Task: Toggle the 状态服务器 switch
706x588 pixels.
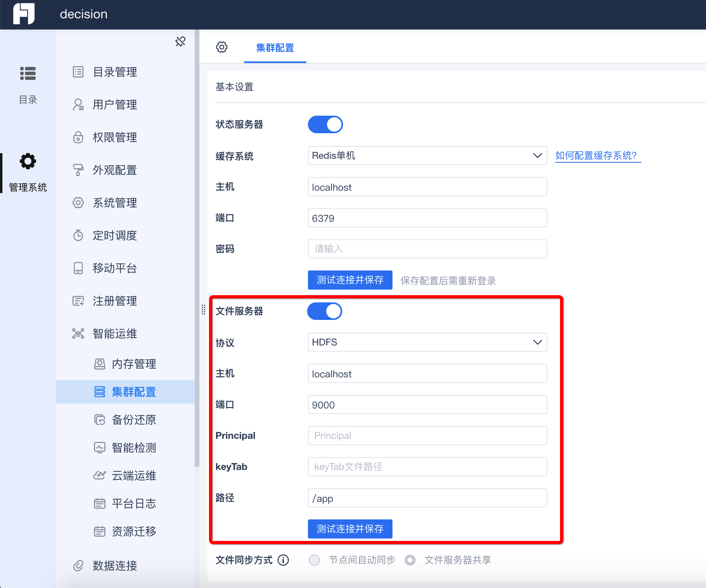Action: pos(325,124)
